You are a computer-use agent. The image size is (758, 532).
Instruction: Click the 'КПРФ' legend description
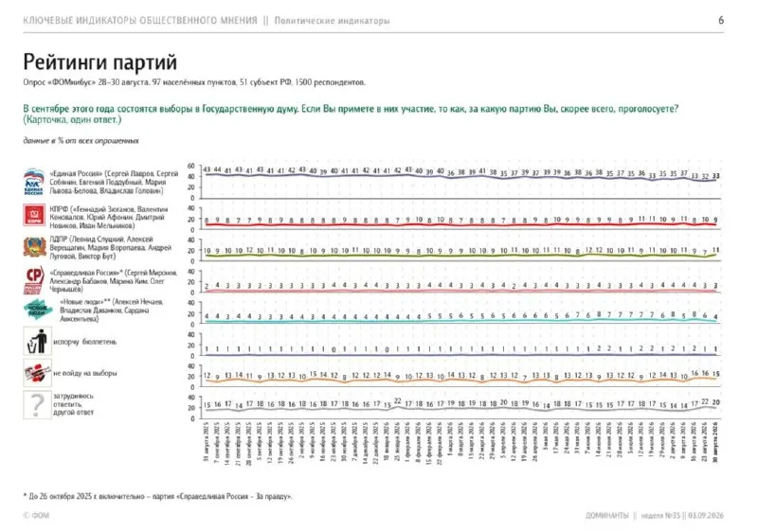point(109,217)
